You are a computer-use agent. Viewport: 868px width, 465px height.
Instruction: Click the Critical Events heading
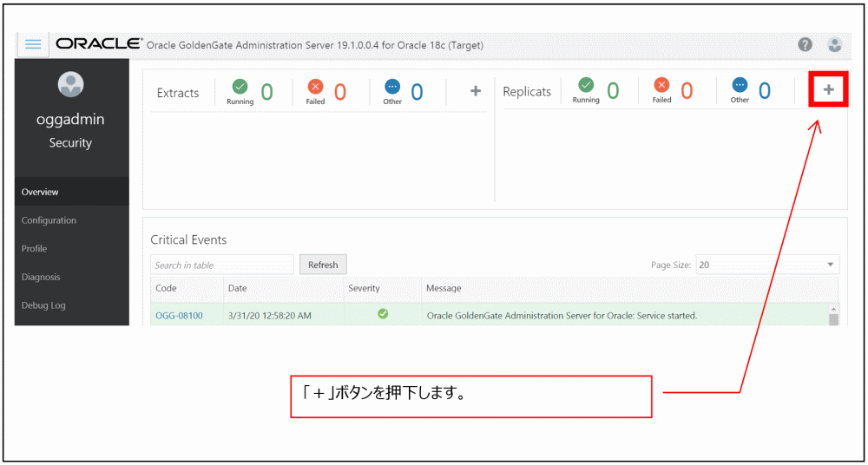(x=188, y=239)
